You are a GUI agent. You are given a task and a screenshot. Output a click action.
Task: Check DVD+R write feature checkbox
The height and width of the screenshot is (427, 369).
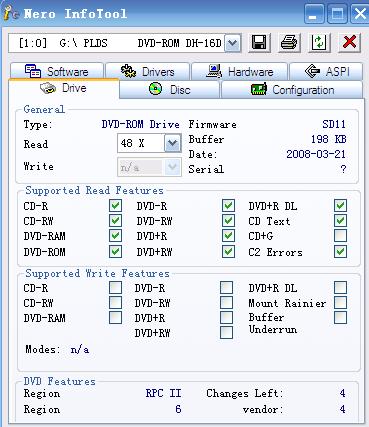coord(226,318)
